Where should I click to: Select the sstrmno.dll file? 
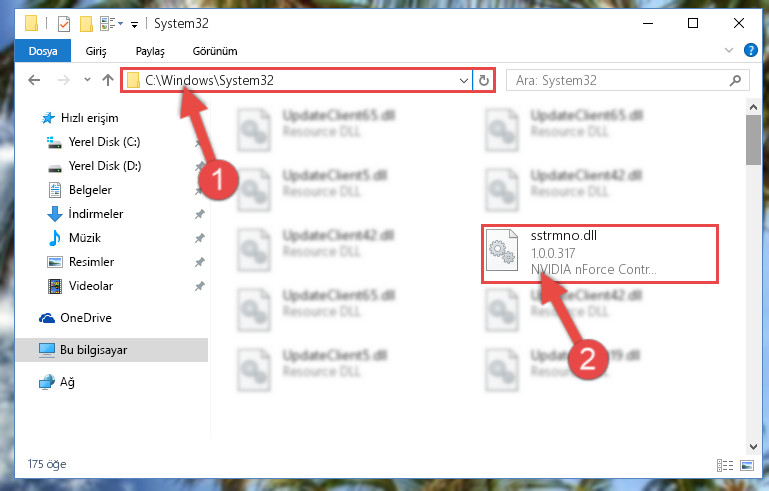coord(599,254)
